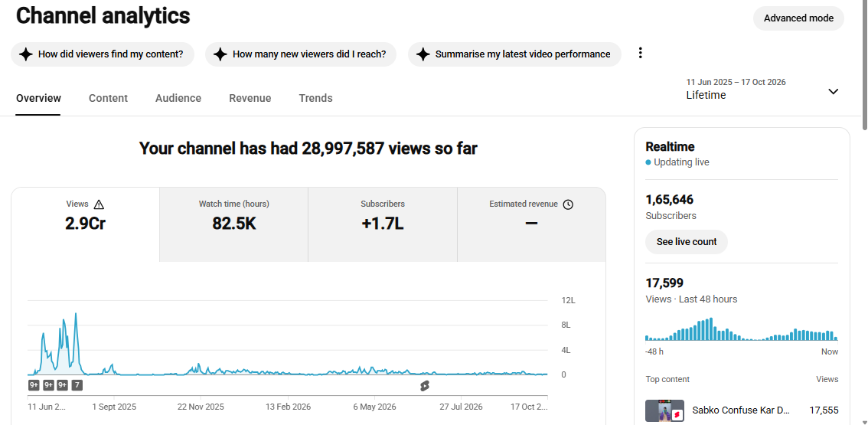This screenshot has width=868, height=425.
Task: Click the '27 Jul 2026' chart axis label
Action: (461, 407)
